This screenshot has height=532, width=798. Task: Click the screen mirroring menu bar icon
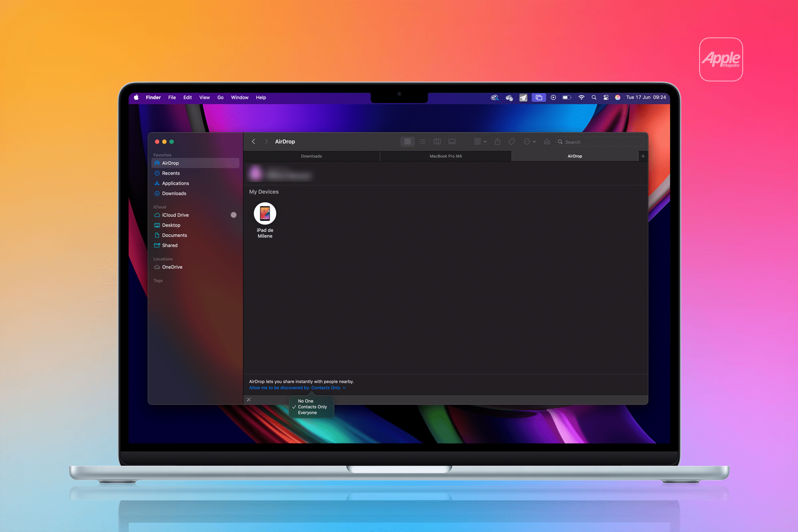pyautogui.click(x=539, y=97)
